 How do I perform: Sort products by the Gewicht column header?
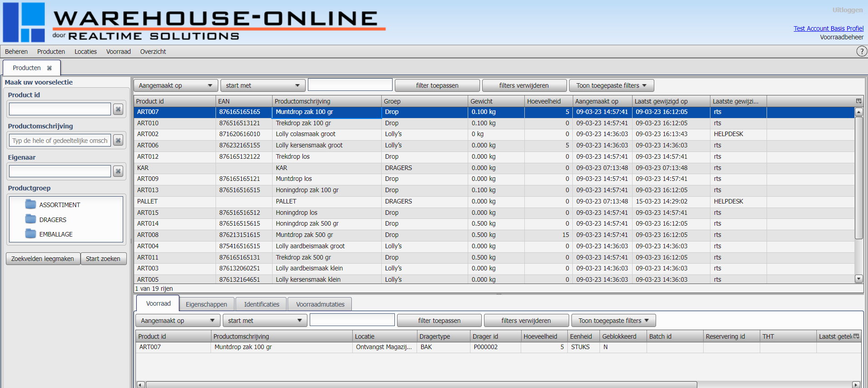[496, 101]
